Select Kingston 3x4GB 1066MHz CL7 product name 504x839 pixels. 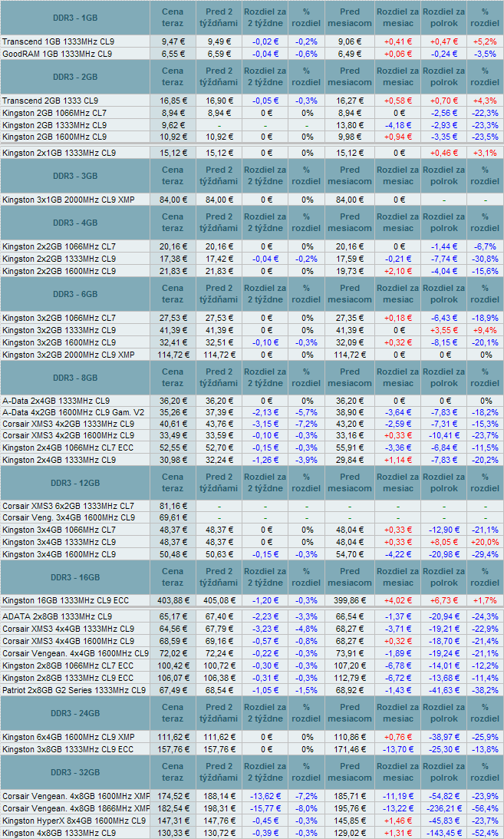click(x=59, y=530)
